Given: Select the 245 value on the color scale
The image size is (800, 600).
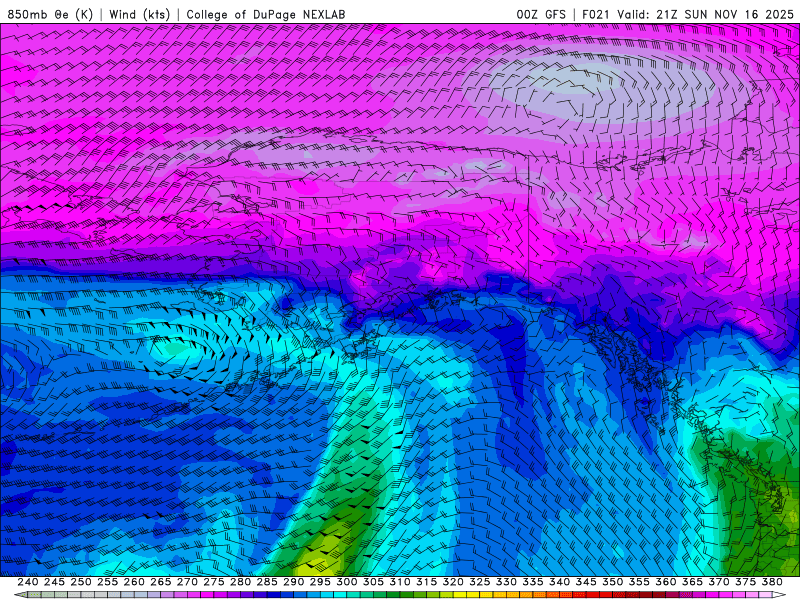Looking at the screenshot, I should [x=54, y=582].
